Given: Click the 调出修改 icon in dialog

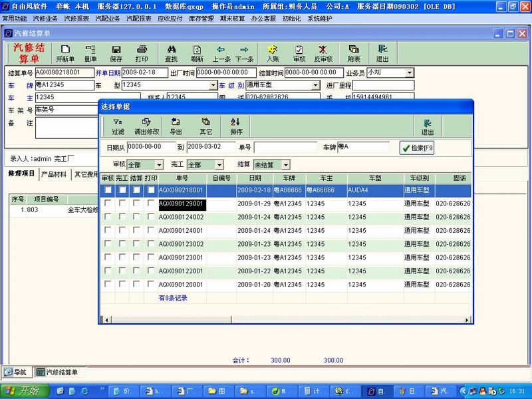Looking at the screenshot, I should coord(146,126).
